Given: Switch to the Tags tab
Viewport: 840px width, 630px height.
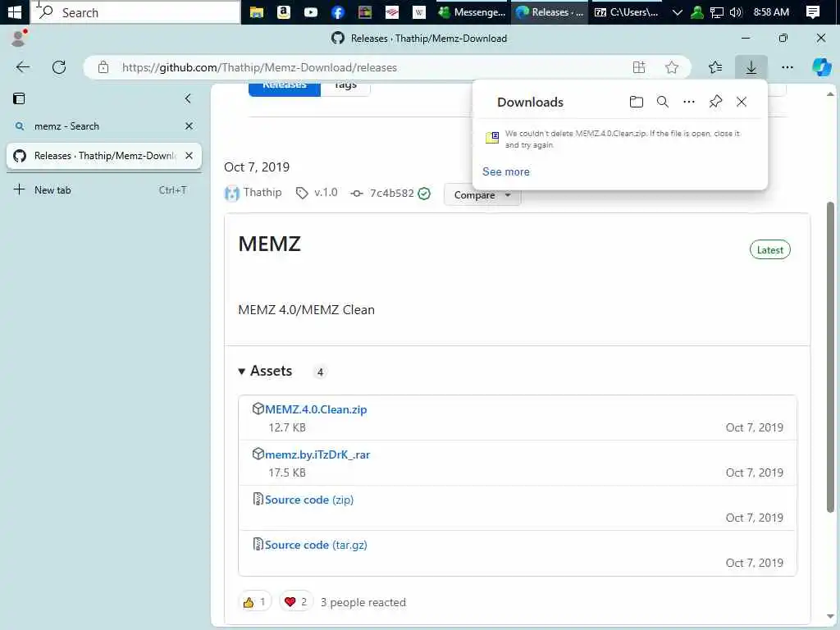Looking at the screenshot, I should pyautogui.click(x=345, y=87).
